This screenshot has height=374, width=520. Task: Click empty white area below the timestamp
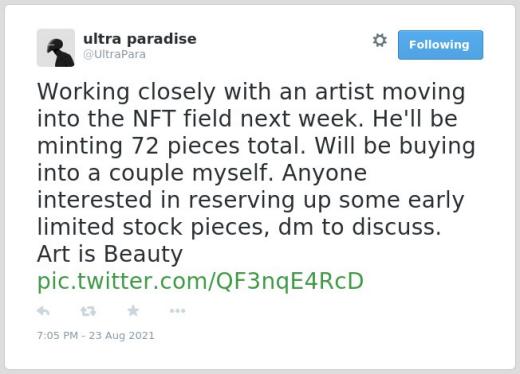point(260,355)
